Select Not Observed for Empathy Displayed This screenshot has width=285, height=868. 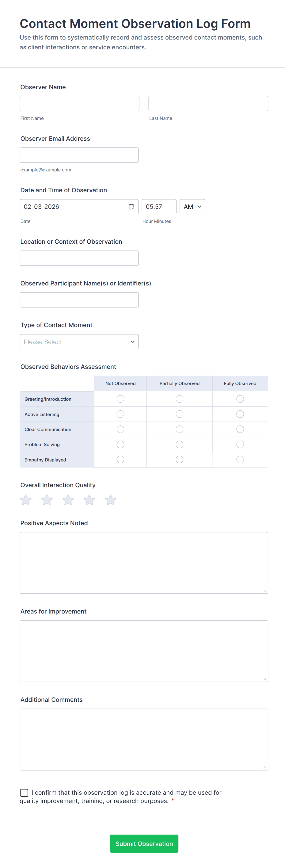point(120,460)
